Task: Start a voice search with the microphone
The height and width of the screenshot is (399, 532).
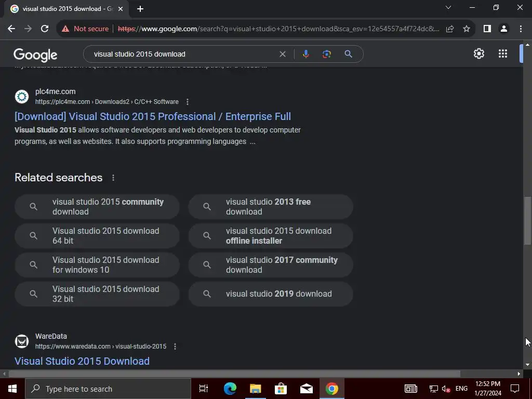Action: click(305, 54)
